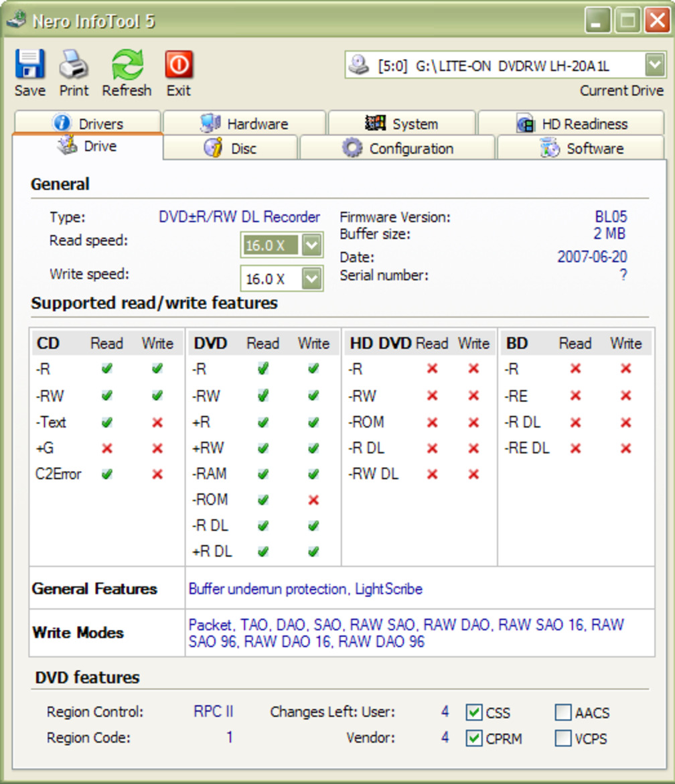Click the BD column header

(x=516, y=343)
